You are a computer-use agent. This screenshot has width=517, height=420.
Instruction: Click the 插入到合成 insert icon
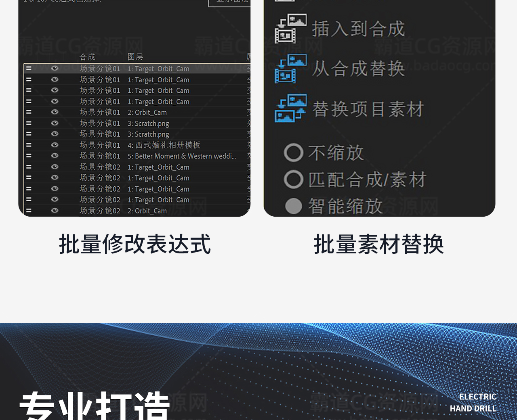tap(290, 29)
